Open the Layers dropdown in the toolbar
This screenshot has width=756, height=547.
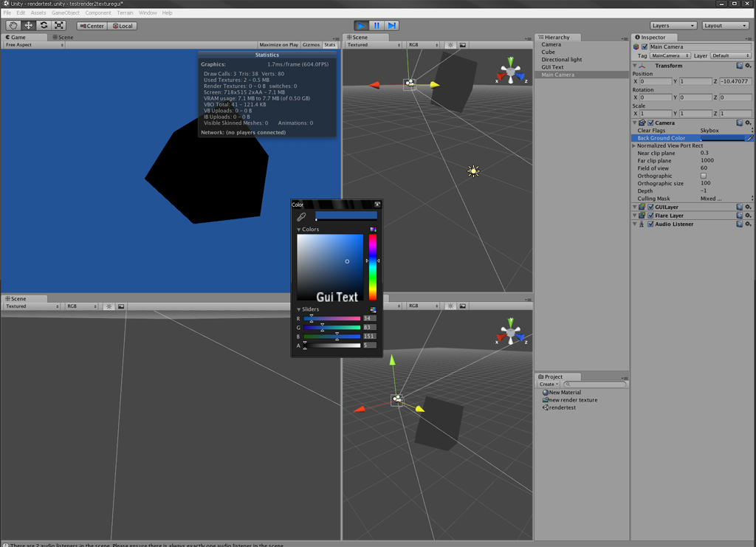coord(672,24)
